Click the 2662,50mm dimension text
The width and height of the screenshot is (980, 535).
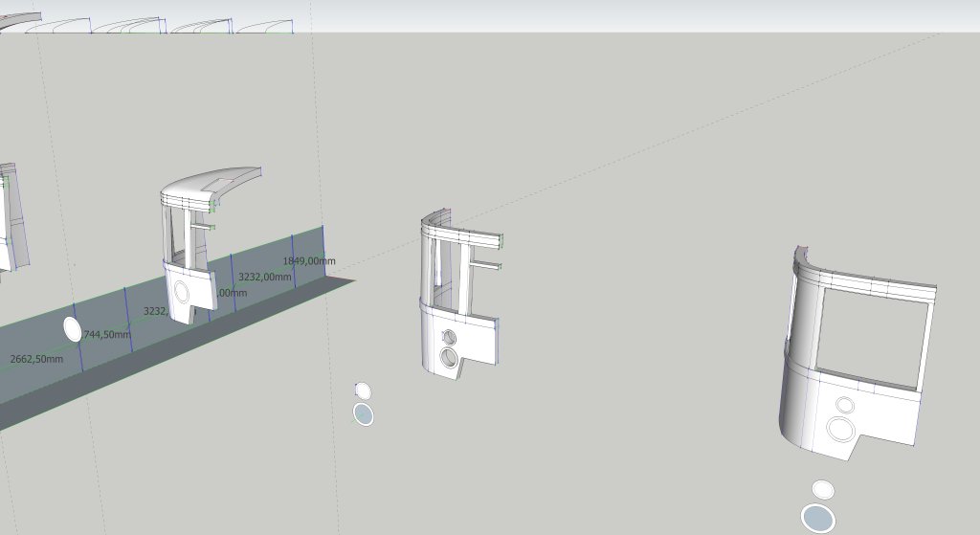point(36,360)
